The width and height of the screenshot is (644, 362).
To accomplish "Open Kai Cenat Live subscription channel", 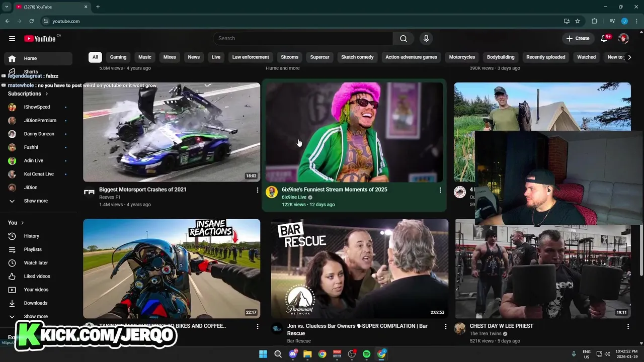I will (x=38, y=174).
